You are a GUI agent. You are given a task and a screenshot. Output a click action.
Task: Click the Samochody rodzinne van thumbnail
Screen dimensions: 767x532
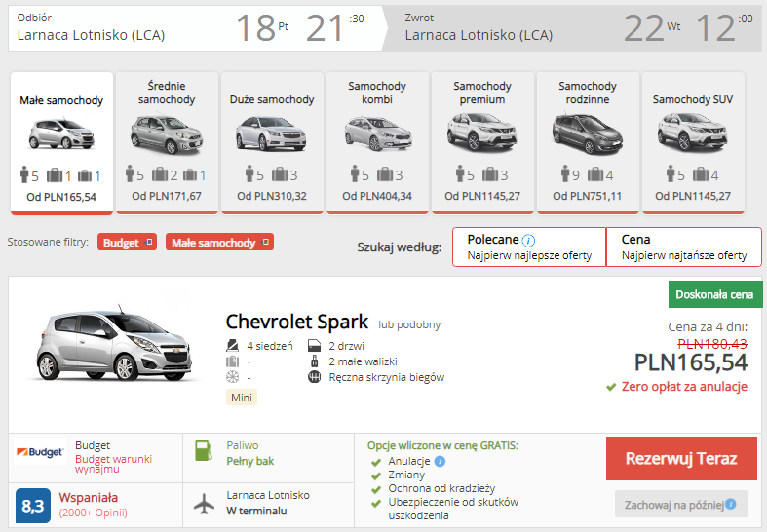(588, 133)
